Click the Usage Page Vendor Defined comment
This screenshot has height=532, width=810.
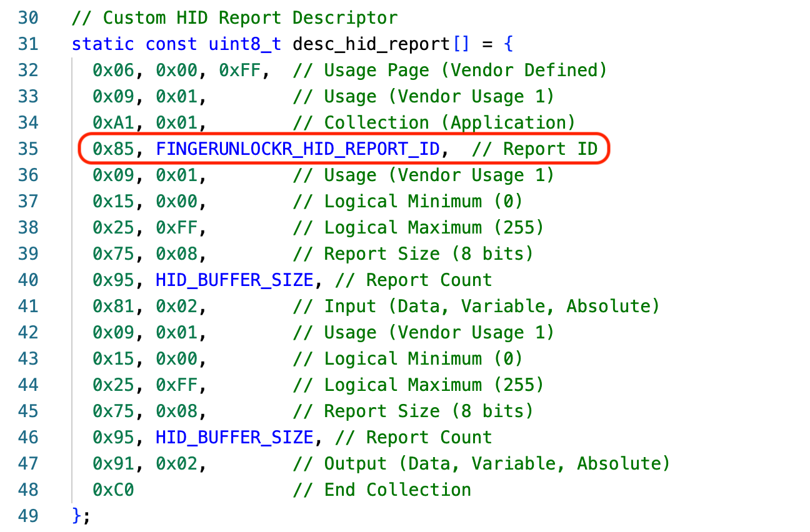tap(450, 70)
